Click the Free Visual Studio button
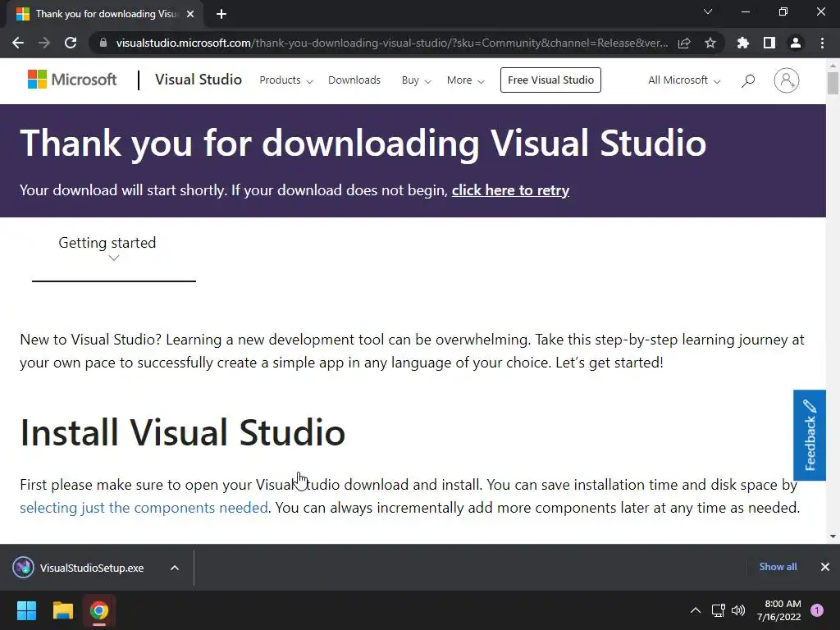This screenshot has width=840, height=630. point(550,80)
